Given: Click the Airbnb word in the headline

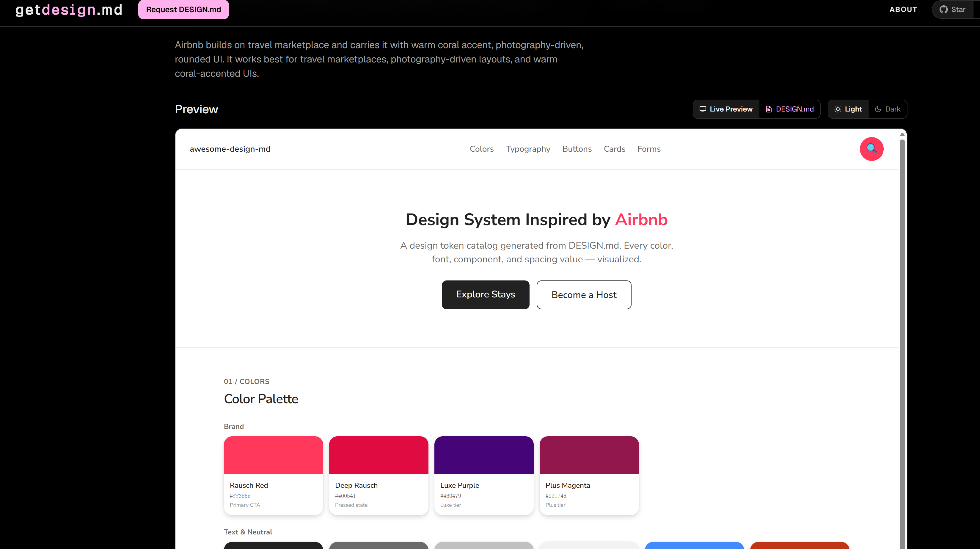Looking at the screenshot, I should click(641, 219).
